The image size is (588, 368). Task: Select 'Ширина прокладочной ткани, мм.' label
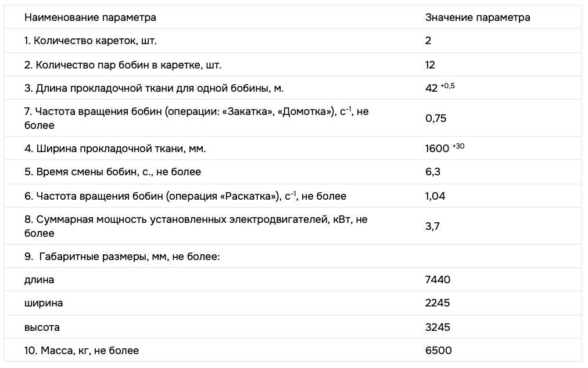(114, 149)
